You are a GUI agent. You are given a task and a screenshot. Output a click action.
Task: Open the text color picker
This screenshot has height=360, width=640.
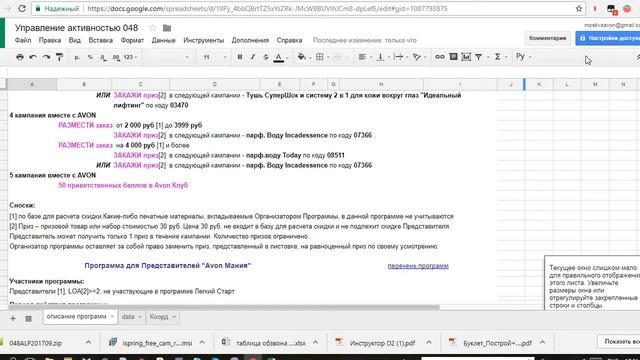[x=280, y=58]
